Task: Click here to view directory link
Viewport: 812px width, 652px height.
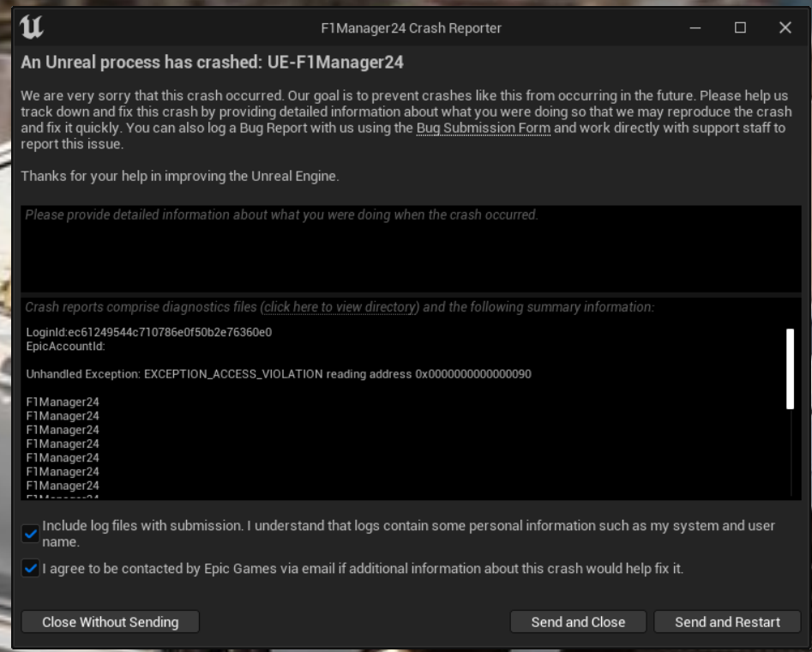Action: 340,307
